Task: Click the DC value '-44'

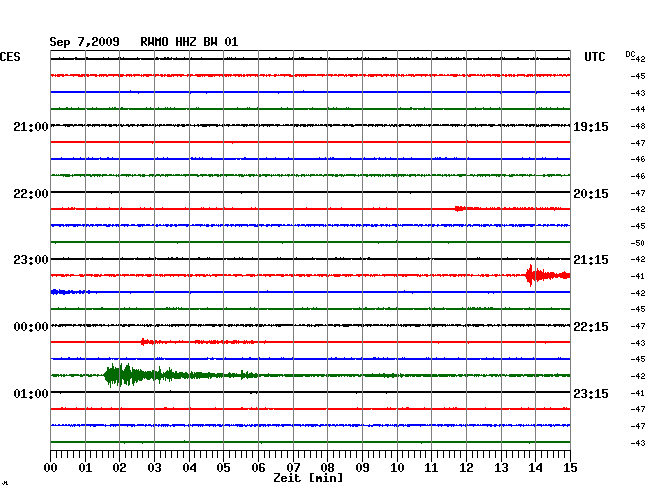Action: pyautogui.click(x=638, y=109)
